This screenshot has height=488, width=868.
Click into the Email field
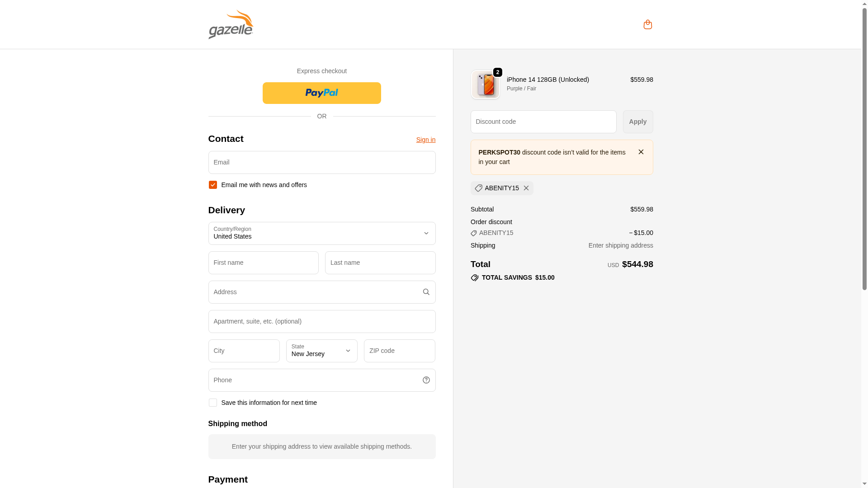(321, 162)
